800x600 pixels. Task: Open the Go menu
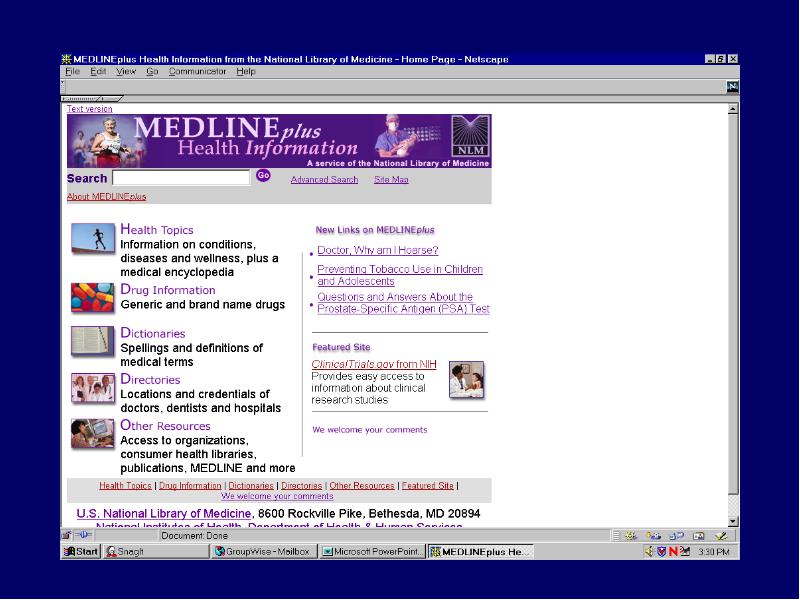click(x=152, y=71)
